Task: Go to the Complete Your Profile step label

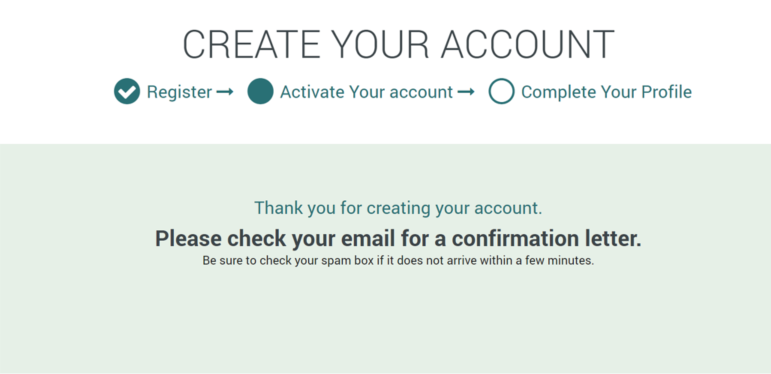Action: (x=606, y=92)
